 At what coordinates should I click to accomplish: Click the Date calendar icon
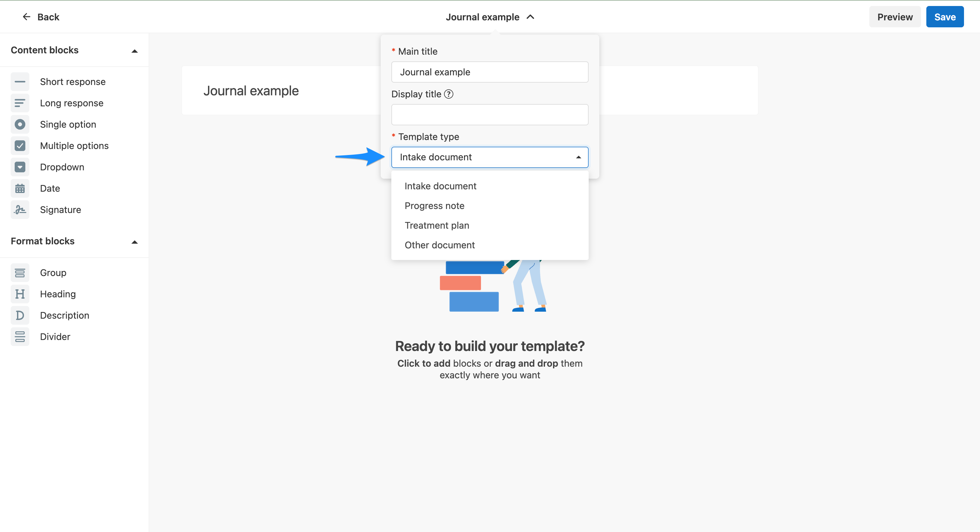tap(20, 188)
